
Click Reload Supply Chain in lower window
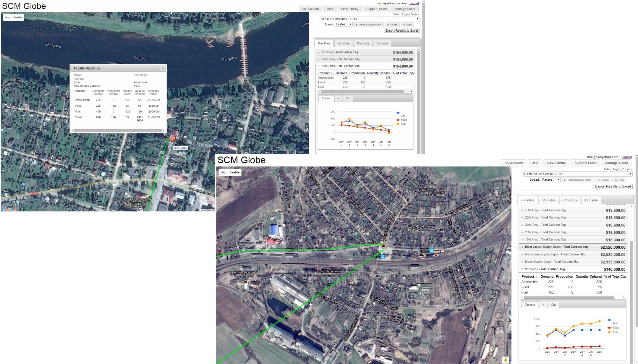577,180
